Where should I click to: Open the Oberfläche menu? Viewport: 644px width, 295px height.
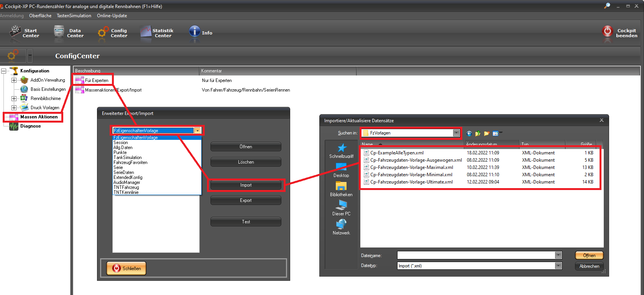click(x=40, y=16)
